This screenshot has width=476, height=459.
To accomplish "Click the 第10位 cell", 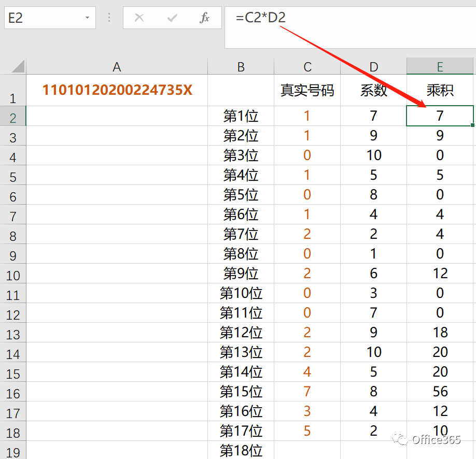I will point(241,293).
